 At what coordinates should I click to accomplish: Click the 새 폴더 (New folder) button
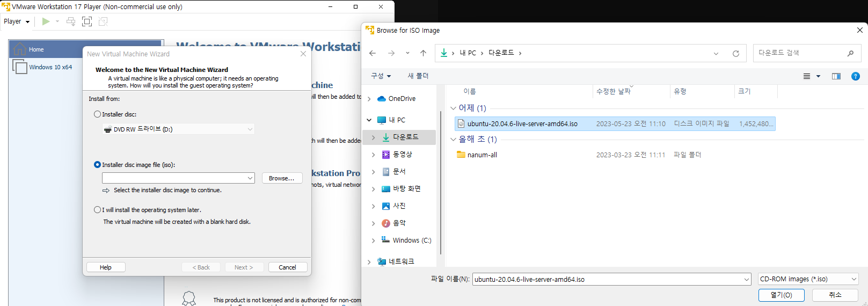click(418, 76)
